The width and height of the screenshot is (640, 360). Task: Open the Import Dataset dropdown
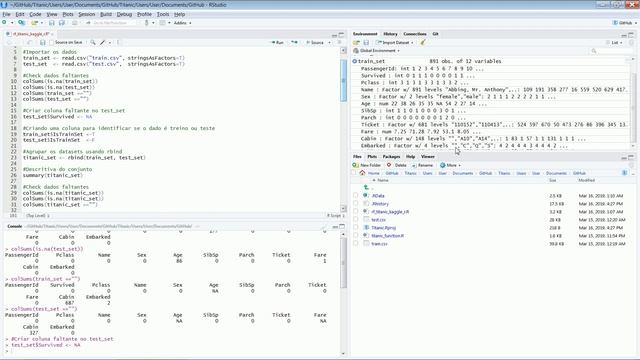click(x=395, y=42)
